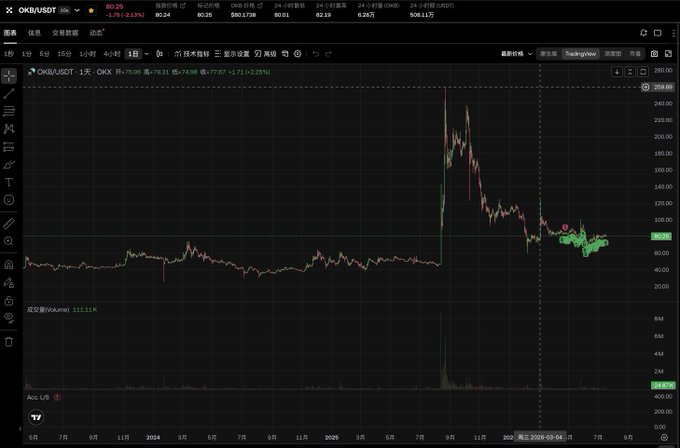Select the 1秒 timeframe

9,54
